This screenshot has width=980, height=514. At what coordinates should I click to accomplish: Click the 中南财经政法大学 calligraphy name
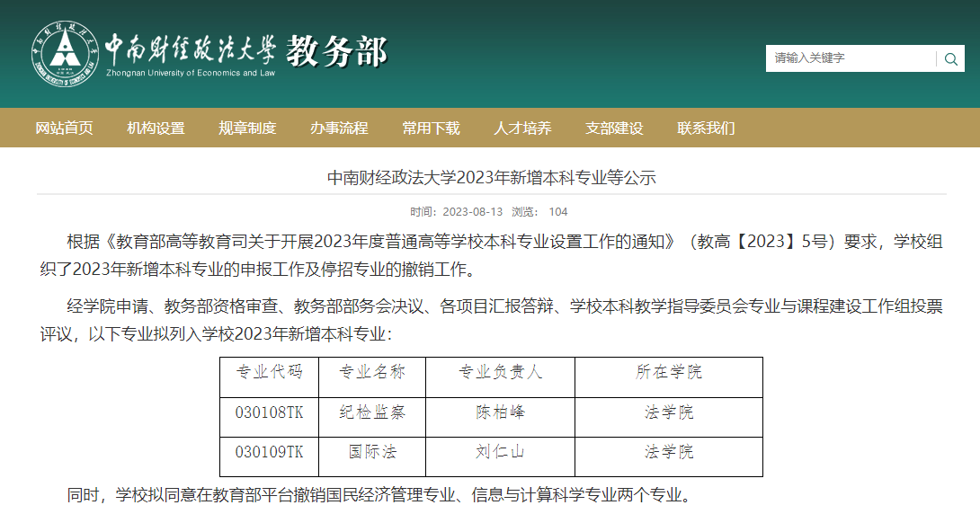190,49
